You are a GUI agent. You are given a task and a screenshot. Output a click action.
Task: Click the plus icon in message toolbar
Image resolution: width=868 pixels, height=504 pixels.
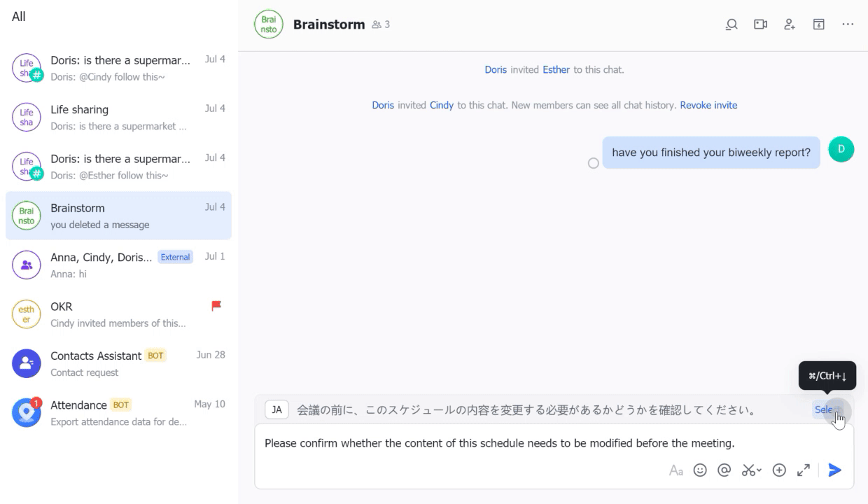[x=779, y=470]
